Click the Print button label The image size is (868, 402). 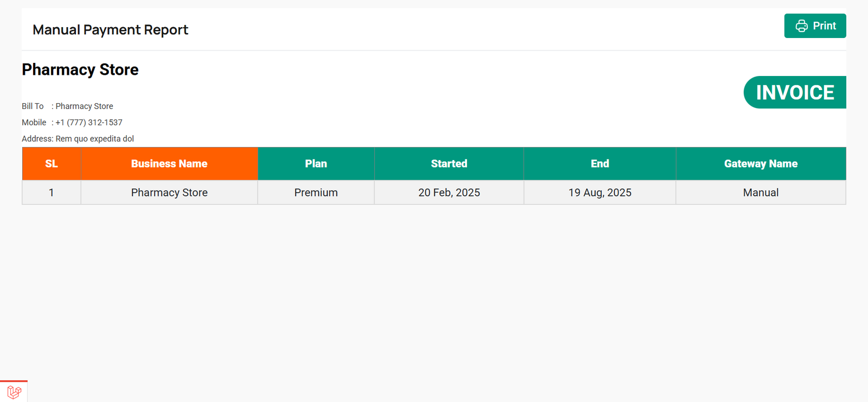[824, 26]
